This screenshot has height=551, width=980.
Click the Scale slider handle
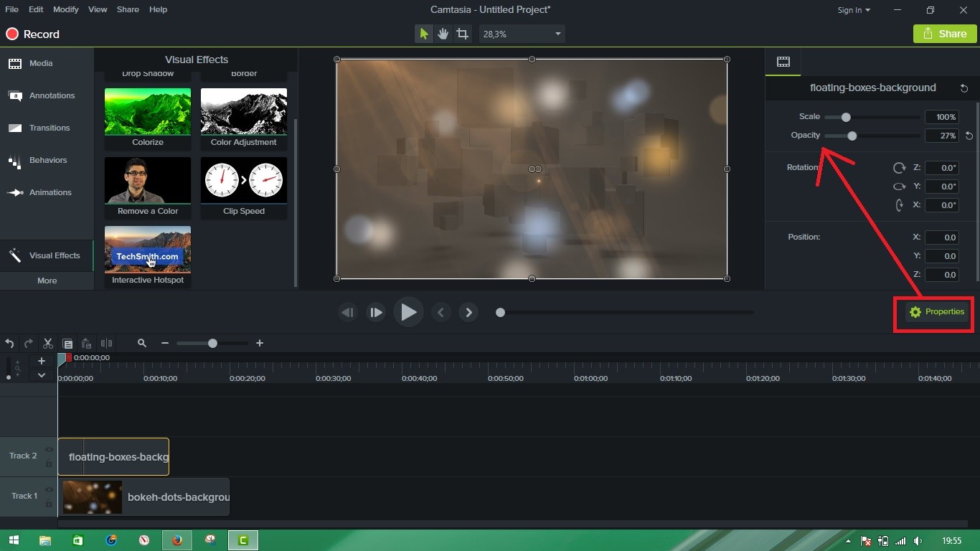pyautogui.click(x=846, y=117)
